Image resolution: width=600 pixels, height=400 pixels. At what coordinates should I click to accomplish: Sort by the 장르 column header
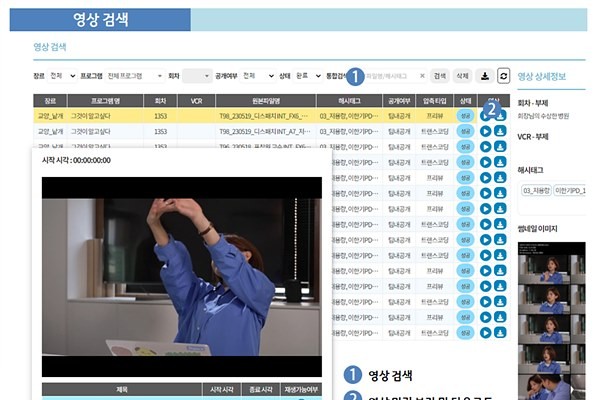pos(50,101)
